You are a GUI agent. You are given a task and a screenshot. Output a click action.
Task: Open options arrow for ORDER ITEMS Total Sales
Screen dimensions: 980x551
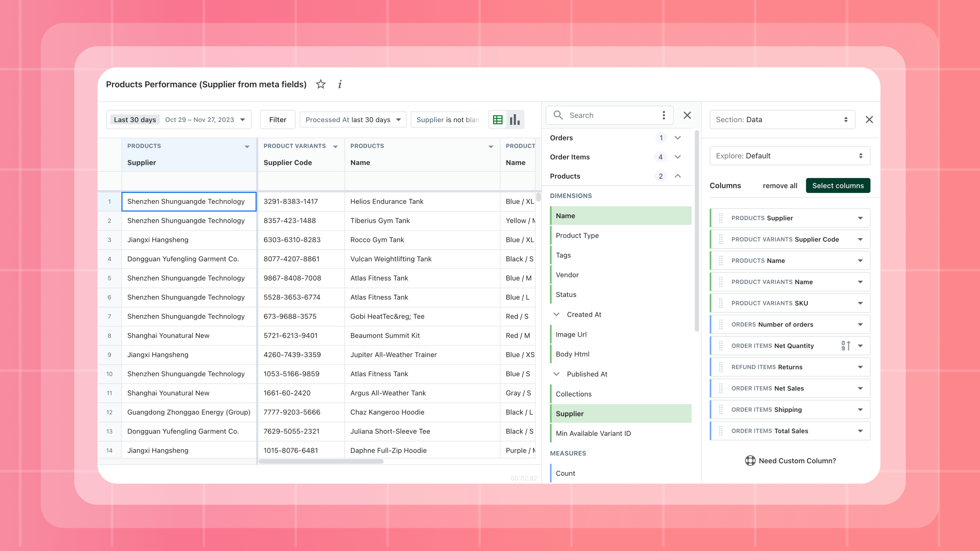click(x=860, y=431)
